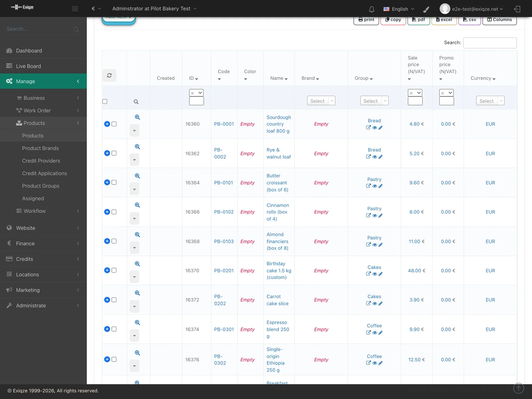
Task: View group eye icon for Single-origin Ethiopia
Action: [375, 363]
